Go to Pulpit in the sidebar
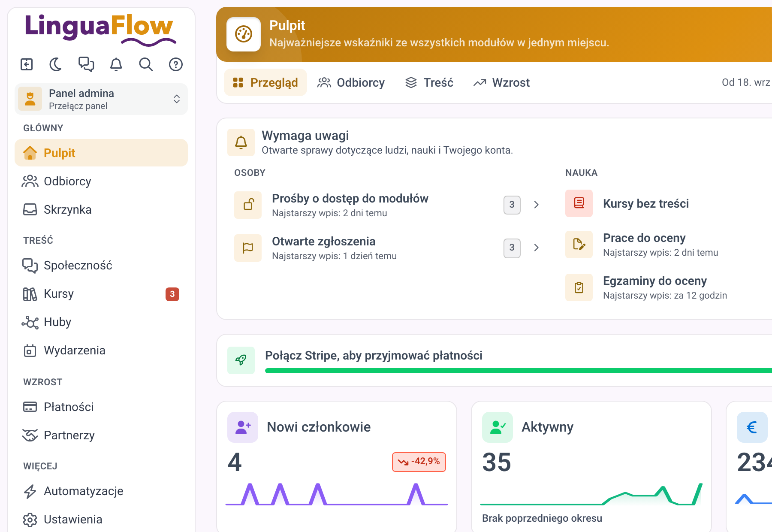Screen dimensions: 772x532 point(101,153)
